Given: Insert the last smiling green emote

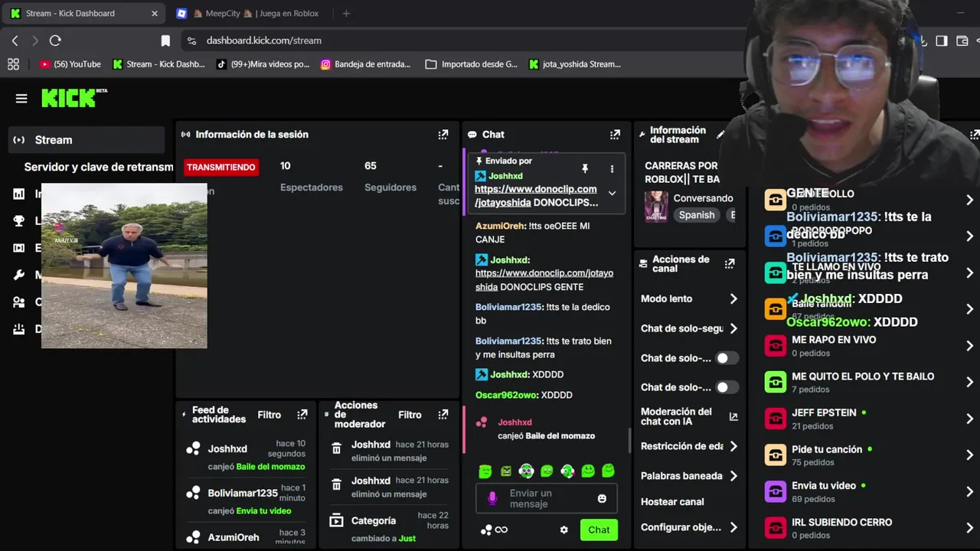Looking at the screenshot, I should (x=609, y=471).
